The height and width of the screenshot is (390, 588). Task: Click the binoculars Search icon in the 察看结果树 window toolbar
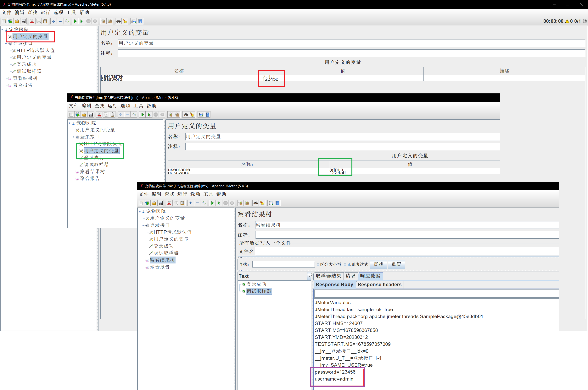pos(256,203)
